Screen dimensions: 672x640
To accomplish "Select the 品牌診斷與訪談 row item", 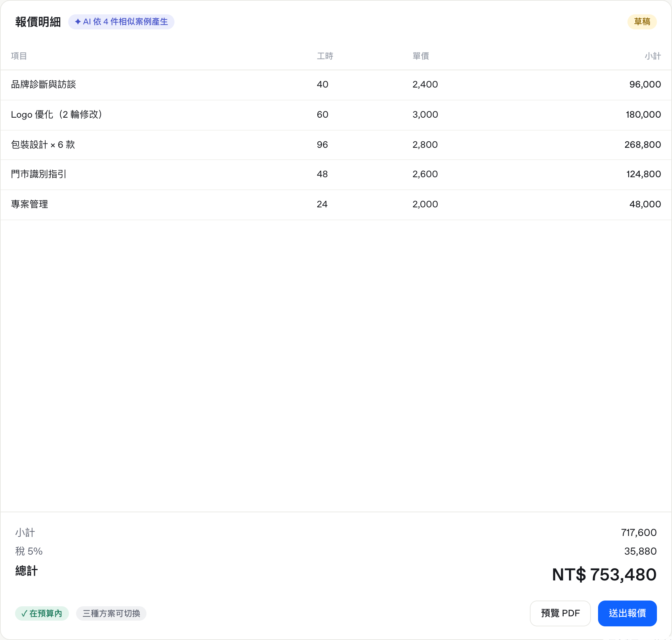I will pos(43,84).
